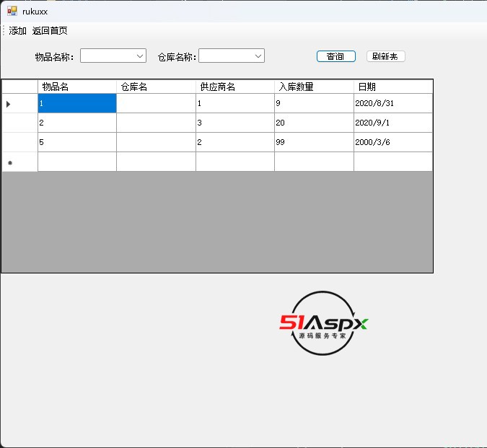Viewport: 487px width, 448px height.
Task: Select 入库数量 cell with value 20
Action: (x=314, y=123)
